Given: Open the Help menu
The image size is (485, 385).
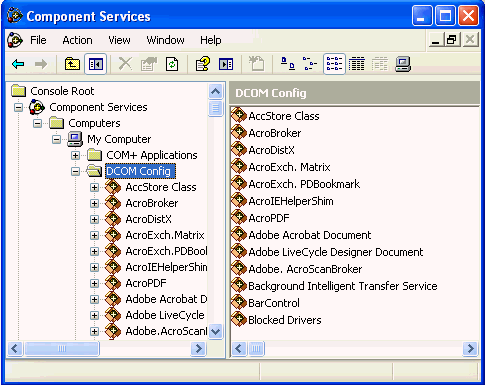Looking at the screenshot, I should (210, 40).
